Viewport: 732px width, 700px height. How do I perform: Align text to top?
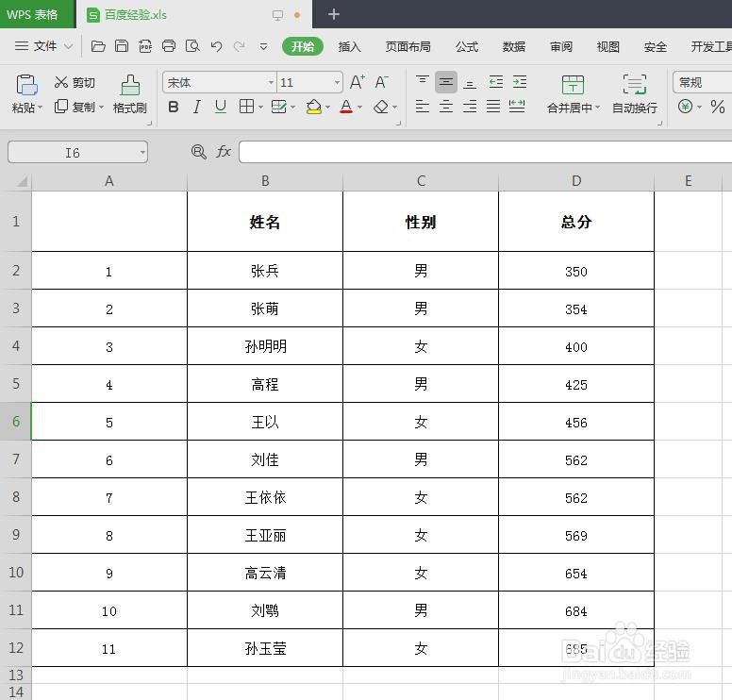(422, 82)
